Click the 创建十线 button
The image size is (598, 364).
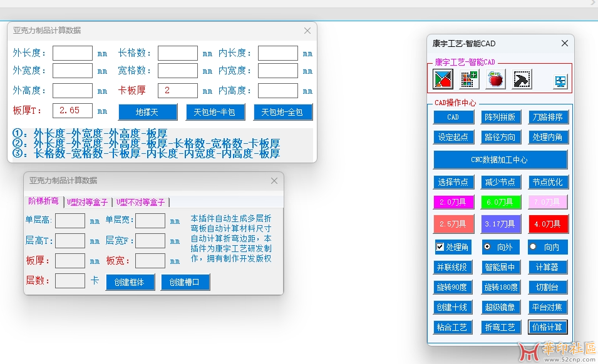coord(453,307)
